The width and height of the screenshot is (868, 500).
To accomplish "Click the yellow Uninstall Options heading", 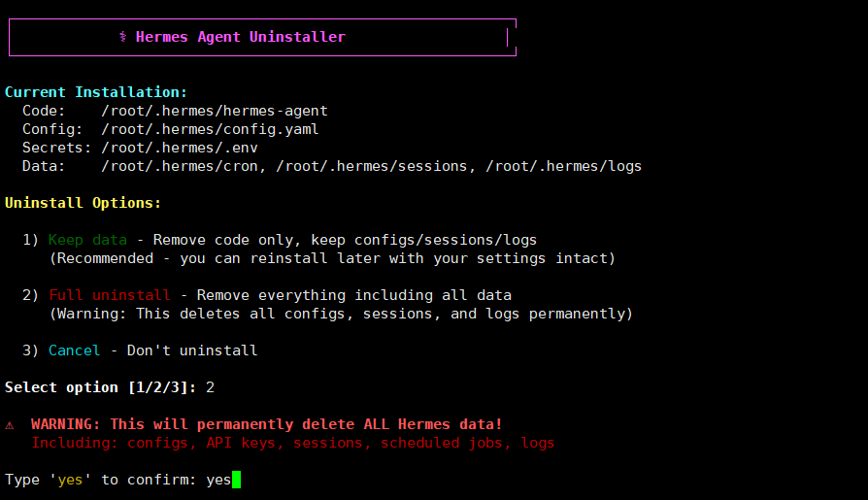I will click(83, 203).
